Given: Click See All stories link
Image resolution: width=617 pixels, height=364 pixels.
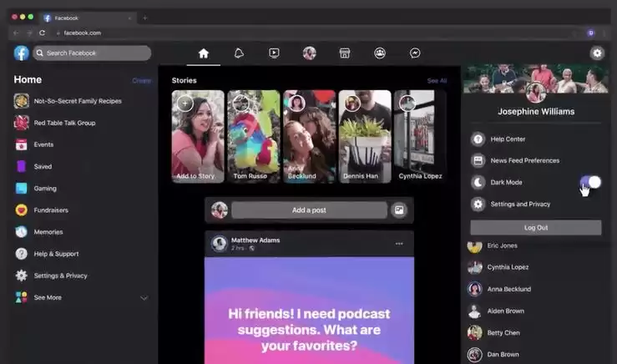Looking at the screenshot, I should click(x=437, y=81).
